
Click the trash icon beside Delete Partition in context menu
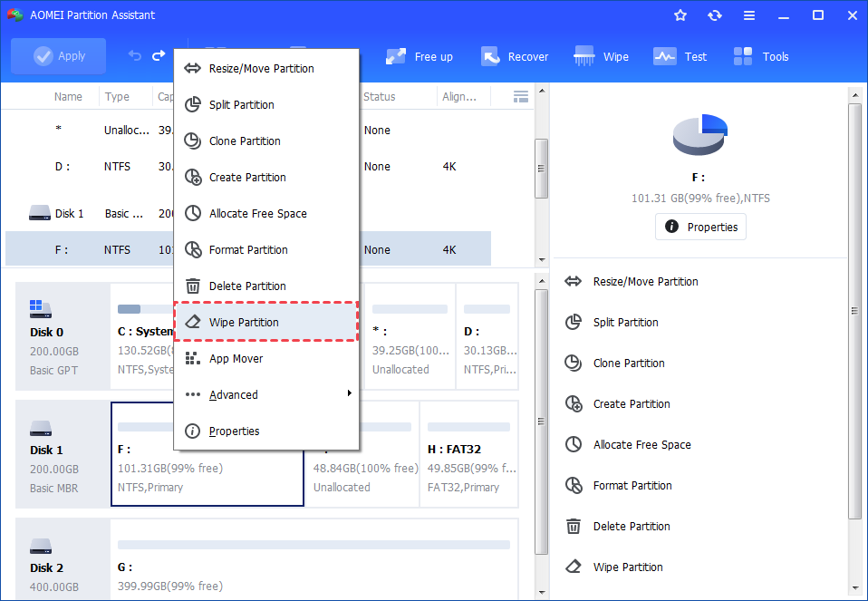tap(193, 286)
